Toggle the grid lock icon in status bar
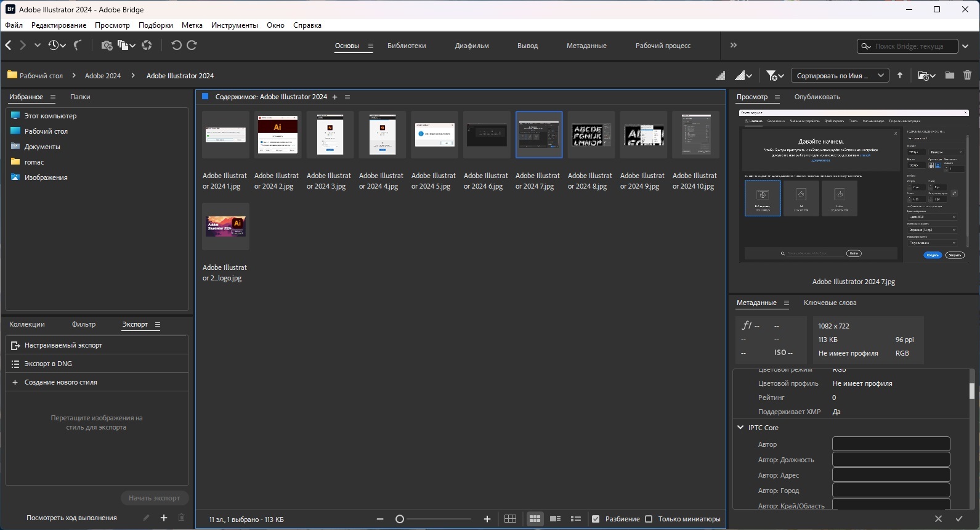The width and height of the screenshot is (980, 530). [510, 519]
